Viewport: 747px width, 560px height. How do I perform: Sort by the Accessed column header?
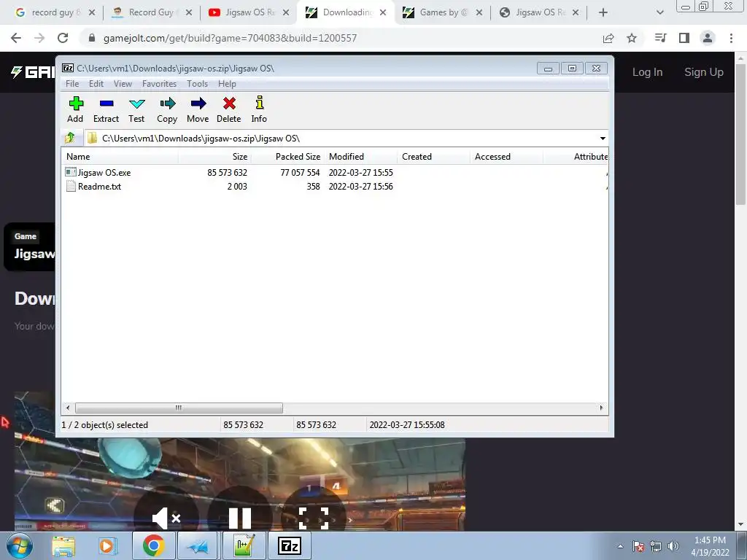tap(507, 157)
